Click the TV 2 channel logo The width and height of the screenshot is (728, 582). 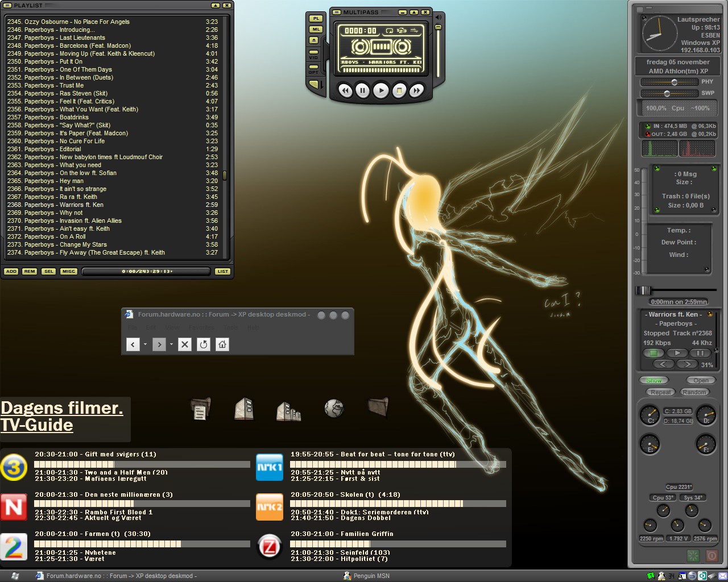[14, 547]
